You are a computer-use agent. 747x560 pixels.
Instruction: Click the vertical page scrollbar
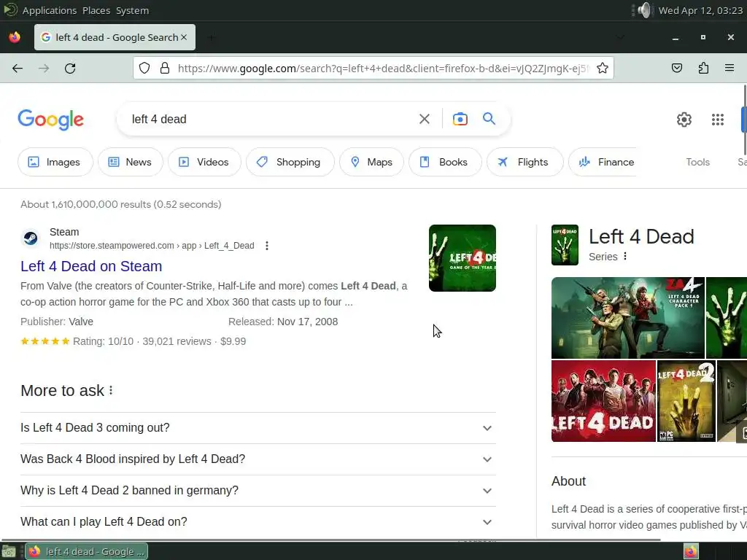tap(745, 119)
